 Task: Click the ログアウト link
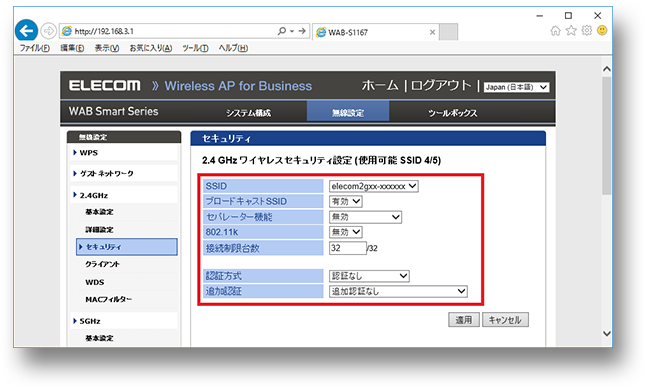[x=441, y=86]
